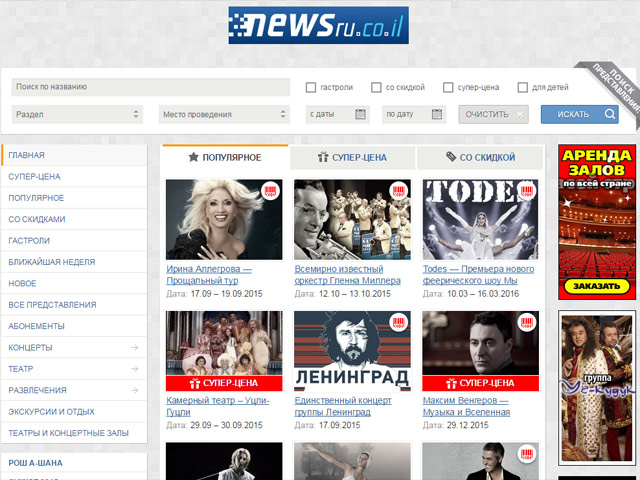Check the 'супер-цена' filter checkbox

point(448,87)
